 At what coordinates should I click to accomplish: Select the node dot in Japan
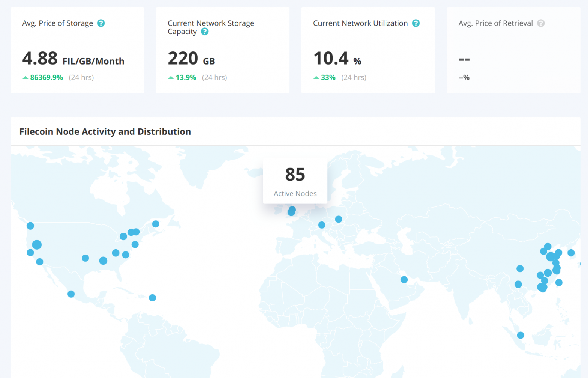(x=571, y=253)
